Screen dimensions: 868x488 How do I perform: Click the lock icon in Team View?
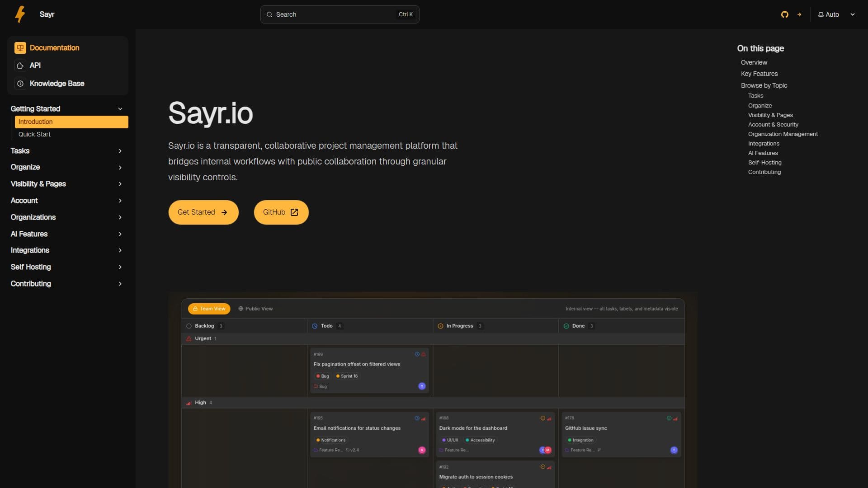coord(195,309)
